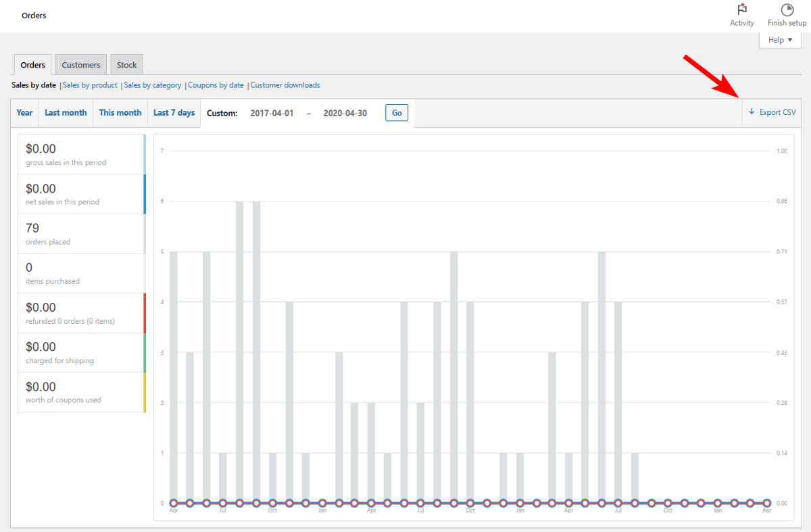Switch to the Customers tab
Screen dimensions: 811x532
(81, 65)
